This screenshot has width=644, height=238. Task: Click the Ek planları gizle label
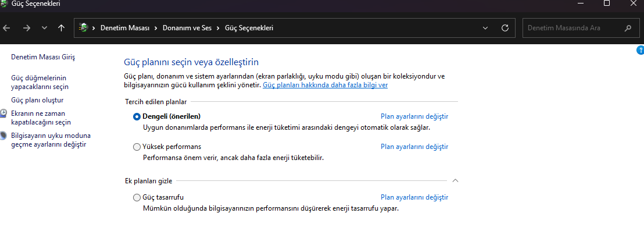149,180
